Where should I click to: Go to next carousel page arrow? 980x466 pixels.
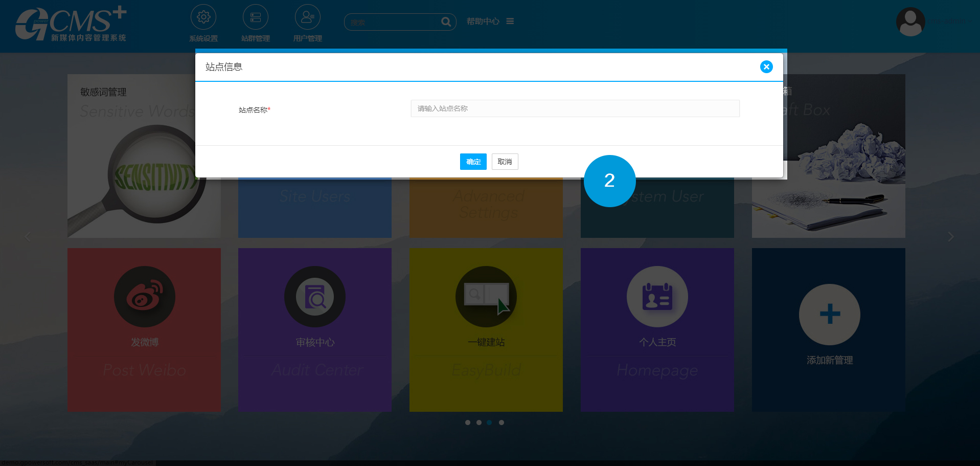coord(950,237)
